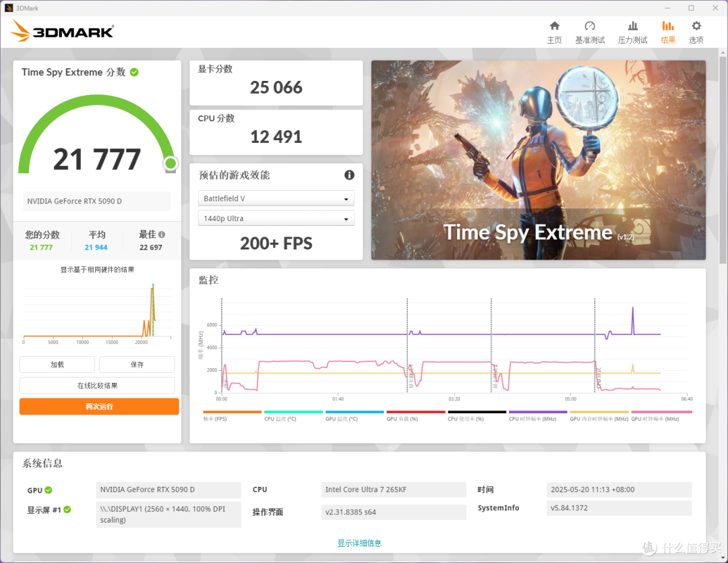Image resolution: width=728 pixels, height=563 pixels.
Task: Open the Battlefield V game dropdown
Action: point(276,198)
